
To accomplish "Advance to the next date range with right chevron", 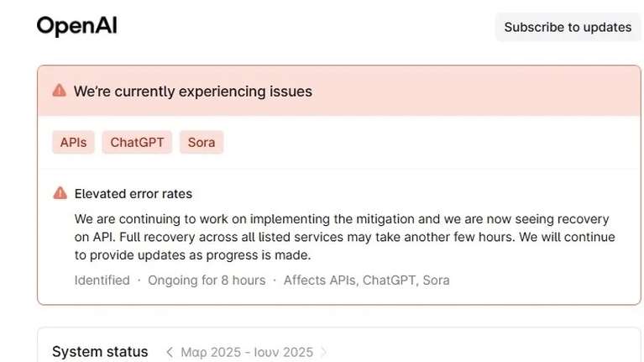I will [x=324, y=352].
